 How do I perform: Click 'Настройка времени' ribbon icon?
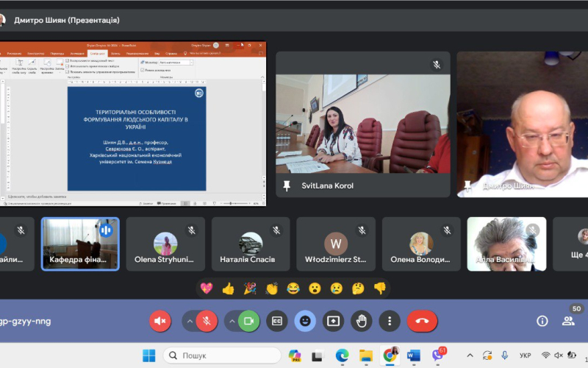pos(47,66)
